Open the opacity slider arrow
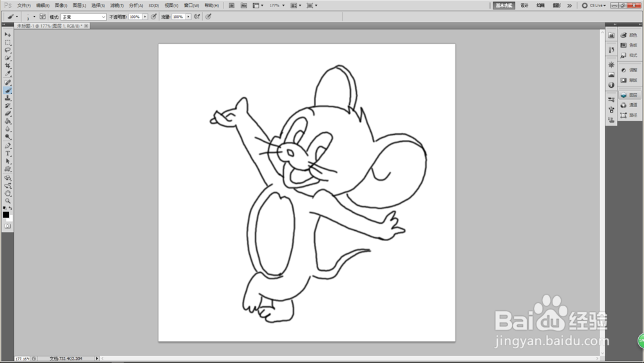Viewport: 644px width, 363px height. click(x=145, y=17)
